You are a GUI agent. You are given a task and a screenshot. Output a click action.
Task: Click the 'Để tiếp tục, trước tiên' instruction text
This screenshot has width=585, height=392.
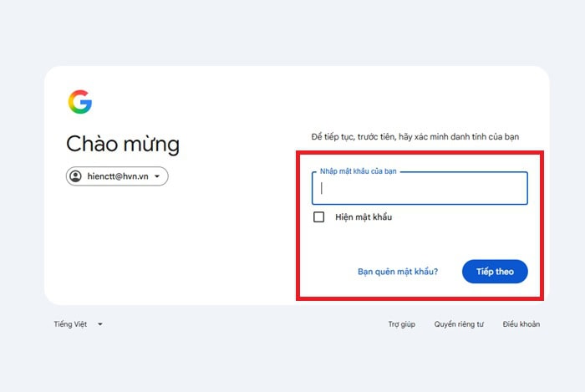click(x=415, y=137)
